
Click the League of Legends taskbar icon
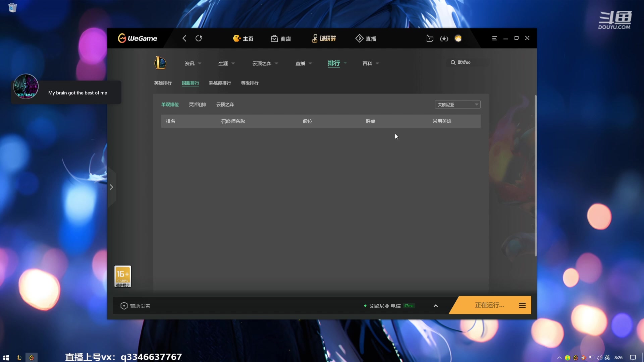tap(19, 358)
